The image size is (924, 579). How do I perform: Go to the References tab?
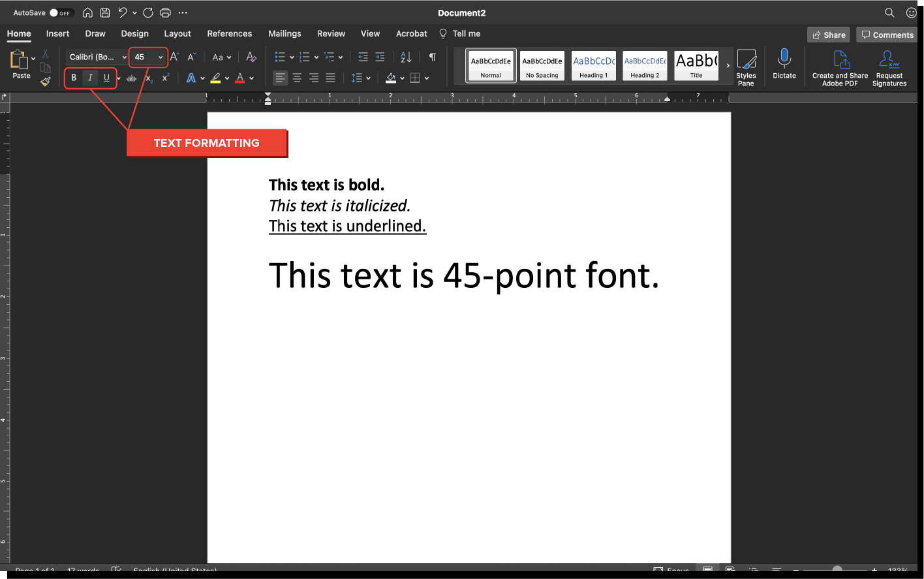click(x=230, y=34)
